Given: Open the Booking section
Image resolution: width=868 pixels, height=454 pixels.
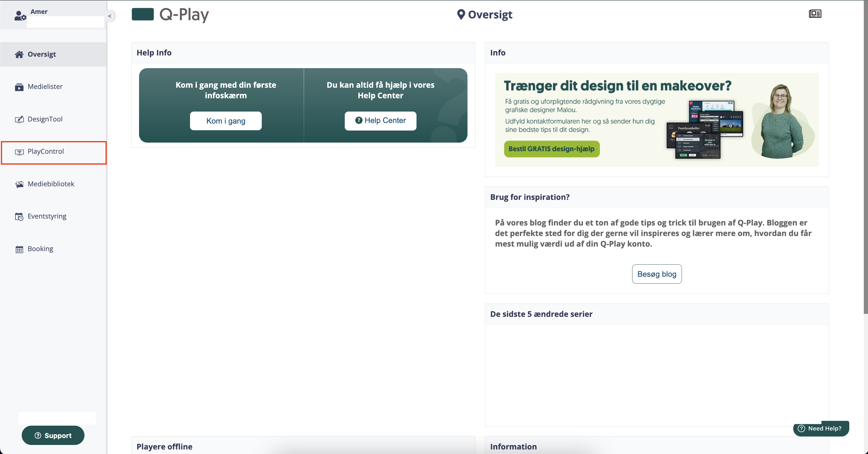Looking at the screenshot, I should tap(53, 249).
